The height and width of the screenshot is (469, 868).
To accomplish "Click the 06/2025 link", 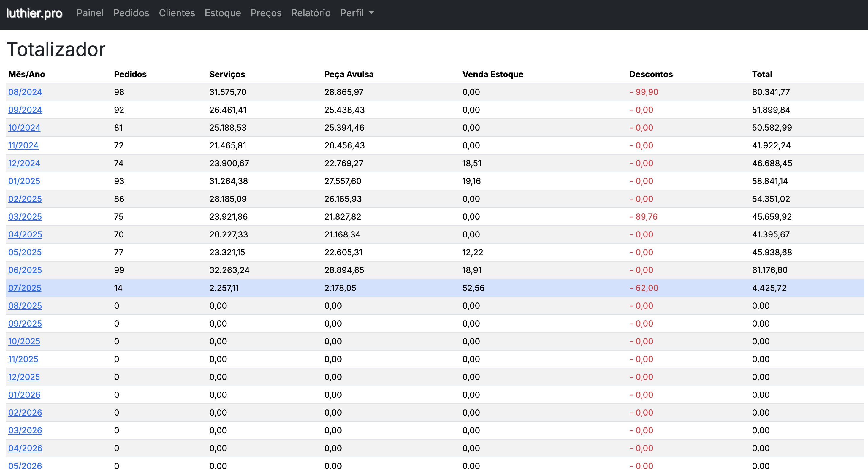I will point(25,270).
